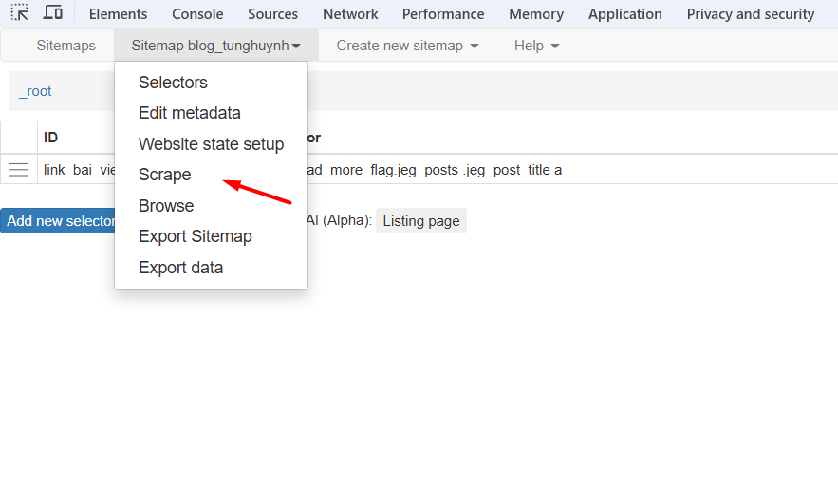Viewport: 838px width, 504px height.
Task: Expand the Help dropdown menu
Action: point(536,46)
